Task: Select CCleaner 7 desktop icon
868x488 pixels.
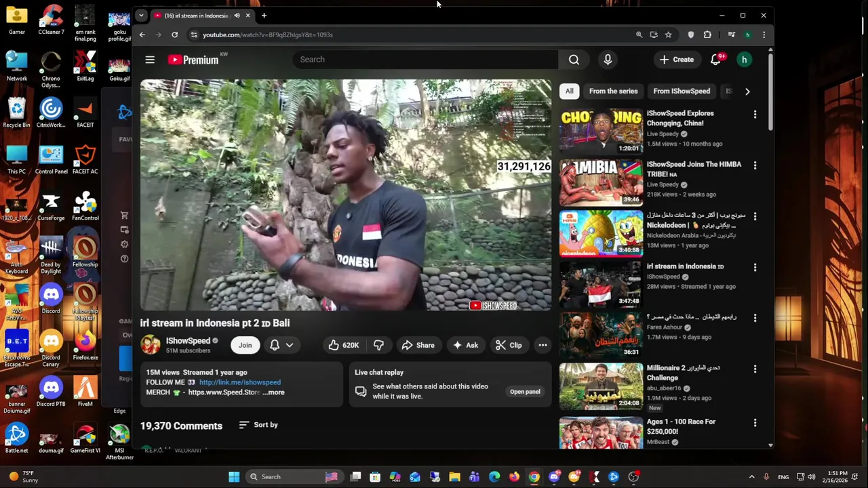Action: 51,20
